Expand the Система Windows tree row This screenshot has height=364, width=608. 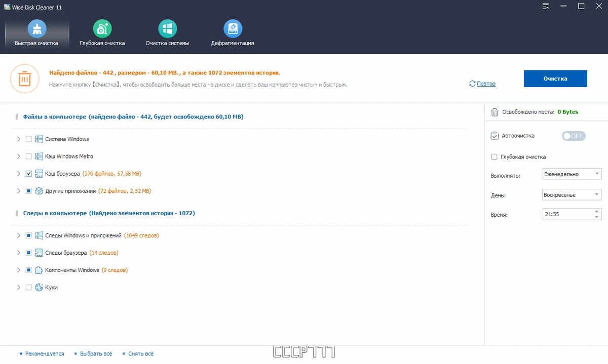[x=19, y=139]
